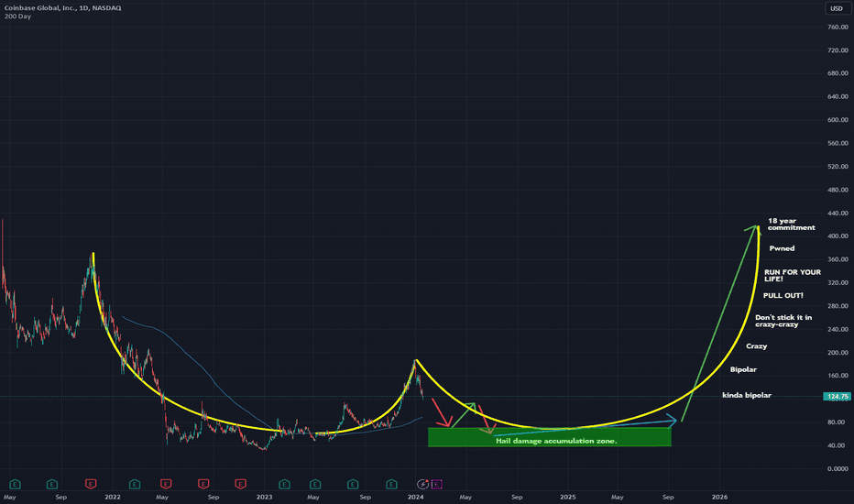Click the 760.00 price axis label

[x=838, y=27]
